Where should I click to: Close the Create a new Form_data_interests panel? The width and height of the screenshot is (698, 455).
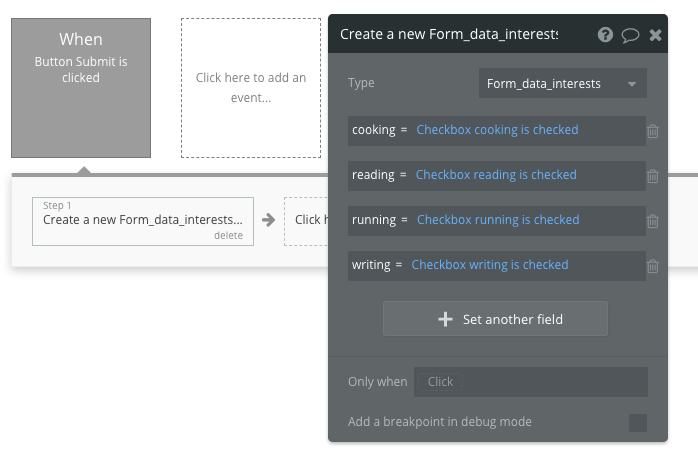pos(655,34)
